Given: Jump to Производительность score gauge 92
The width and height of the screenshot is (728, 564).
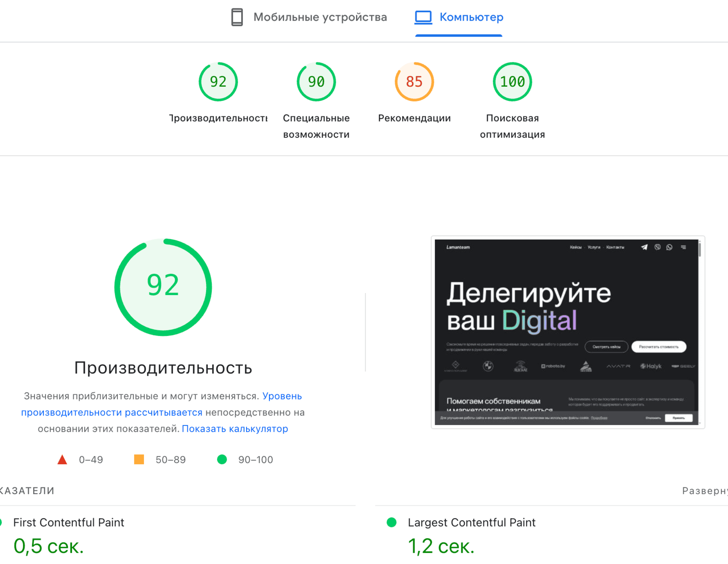Looking at the screenshot, I should click(x=218, y=82).
